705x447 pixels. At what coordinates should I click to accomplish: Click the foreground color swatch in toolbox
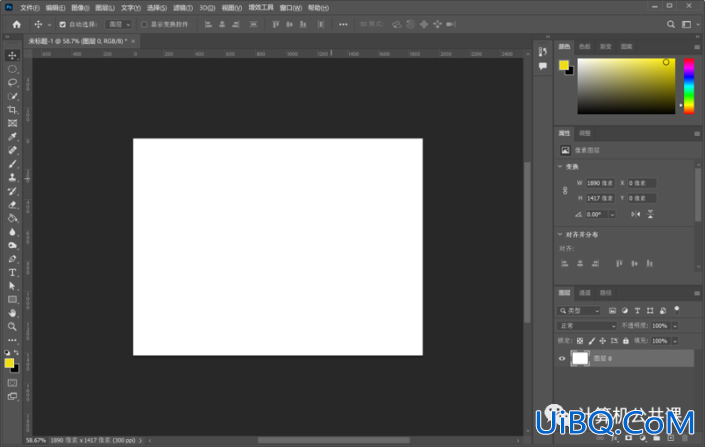9,363
